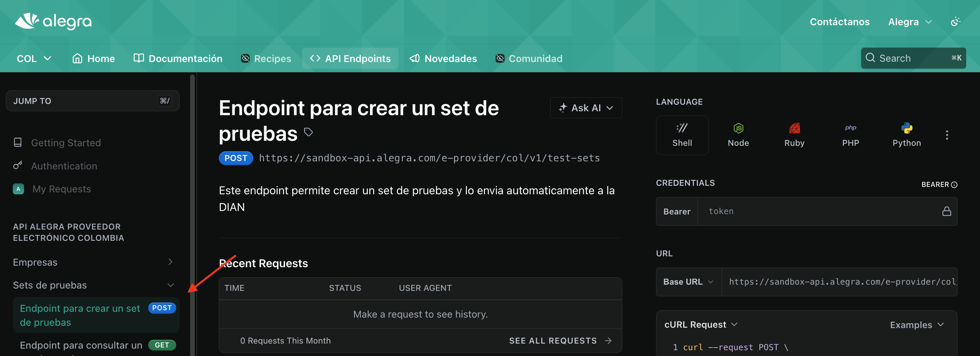Click the '0 Requests This Month' text
Screen dimensions: 980x356
click(x=286, y=340)
